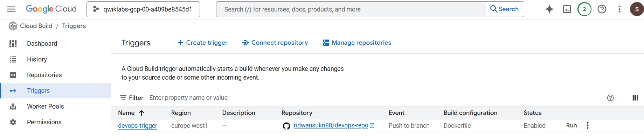644x140 pixels.
Task: Open the filter help question icon
Action: [x=610, y=98]
